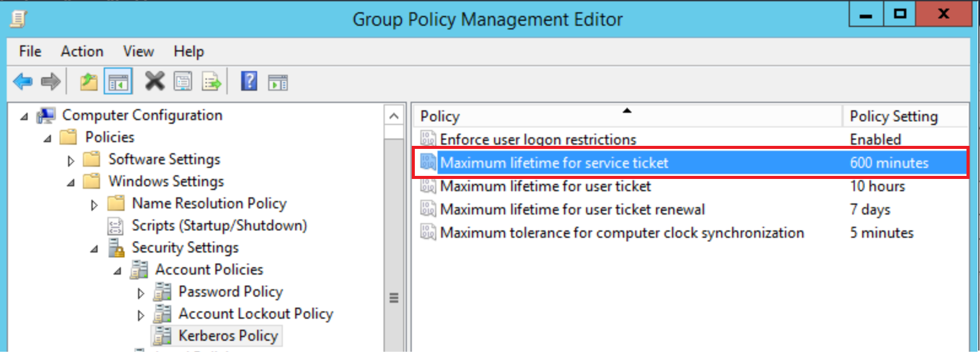The image size is (980, 353).
Task: Click the blue Help question mark icon
Action: (249, 81)
